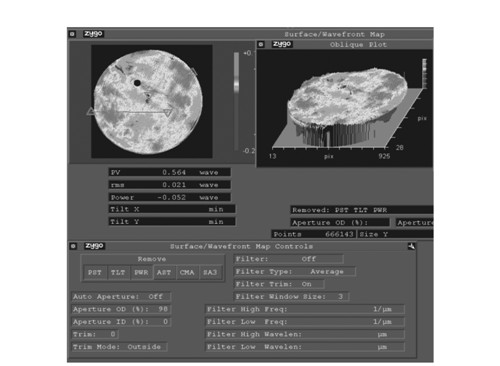Toggle Auto Aperture Off setting
The width and height of the screenshot is (500, 366).
pyautogui.click(x=121, y=297)
